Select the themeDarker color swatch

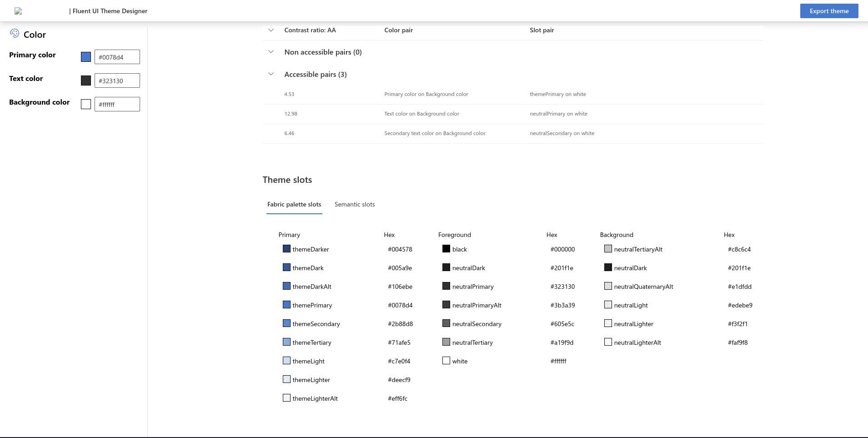click(286, 248)
